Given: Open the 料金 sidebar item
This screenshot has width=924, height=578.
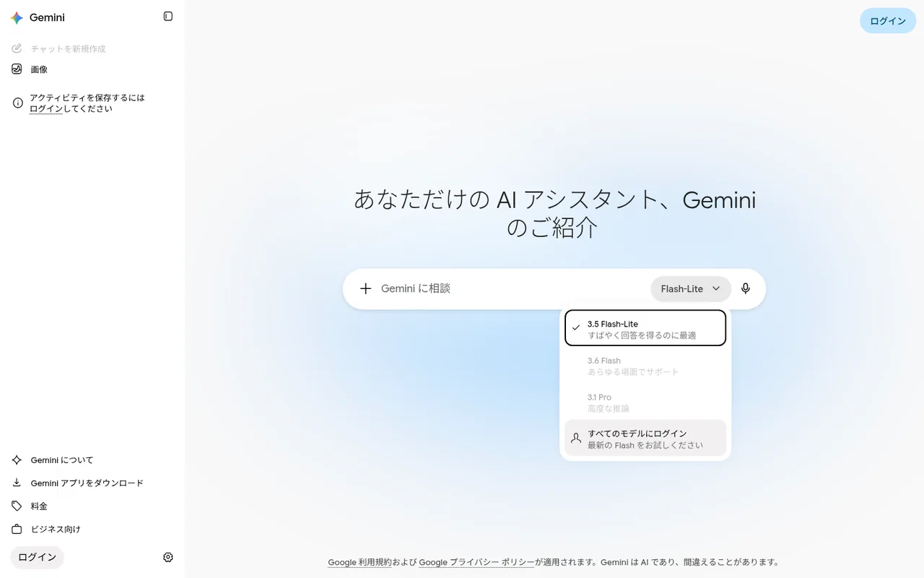Looking at the screenshot, I should pos(92,506).
